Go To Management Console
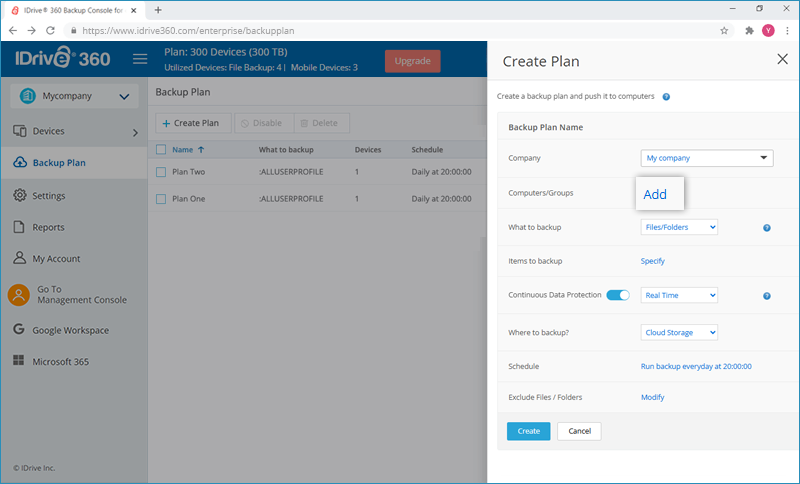Image resolution: width=800 pixels, height=484 pixels. coord(82,294)
